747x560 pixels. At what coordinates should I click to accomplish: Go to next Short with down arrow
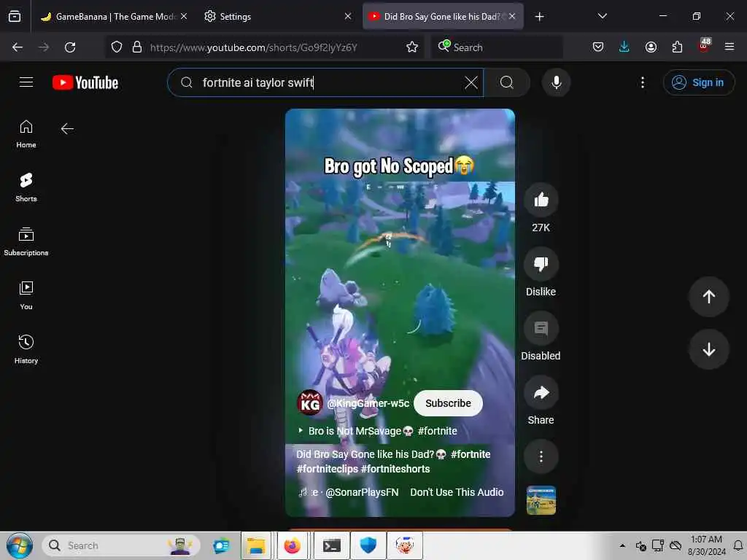point(708,349)
